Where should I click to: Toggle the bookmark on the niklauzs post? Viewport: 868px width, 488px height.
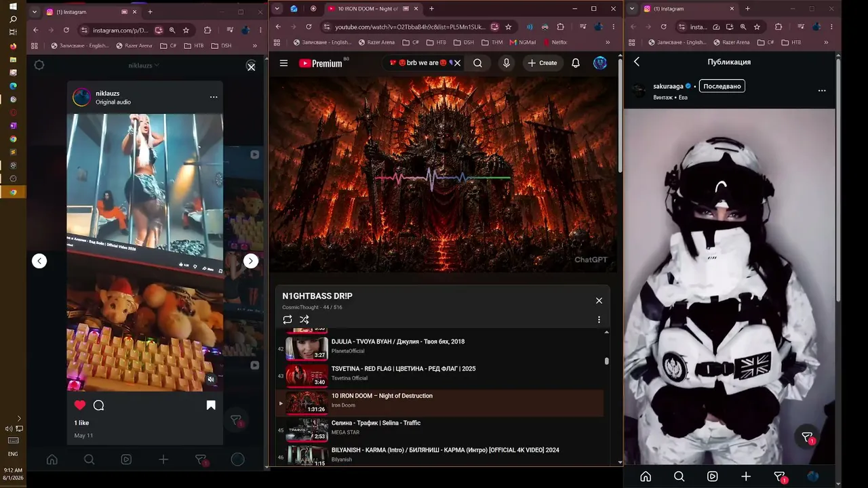coord(211,405)
